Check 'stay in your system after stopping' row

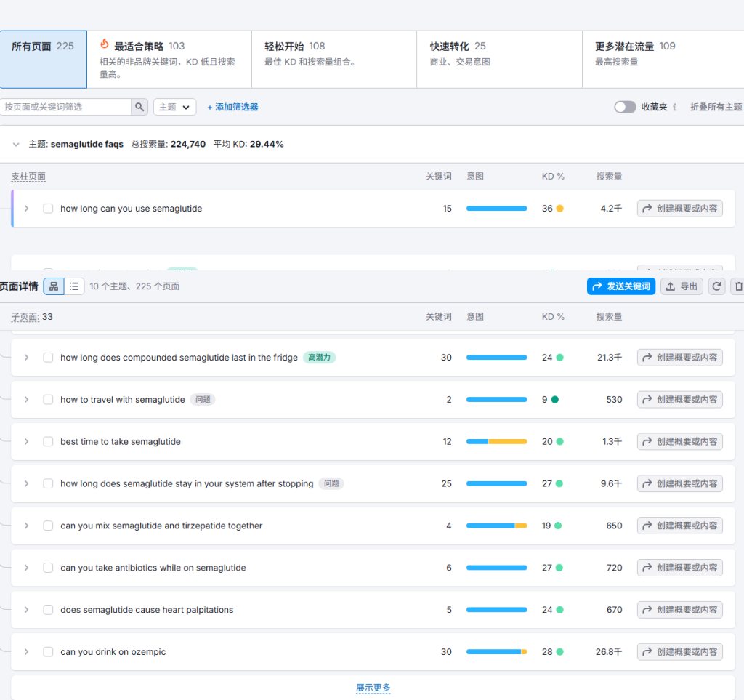click(x=48, y=483)
